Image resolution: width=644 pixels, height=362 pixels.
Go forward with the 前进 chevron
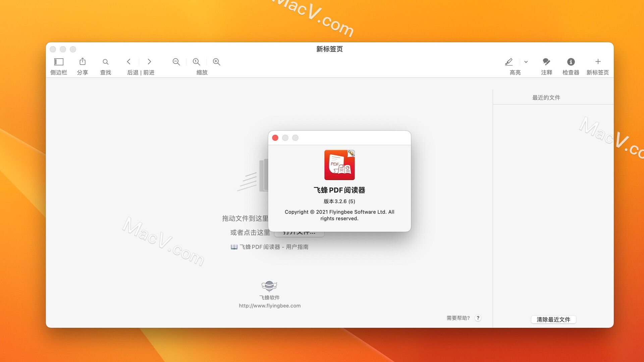pos(149,62)
